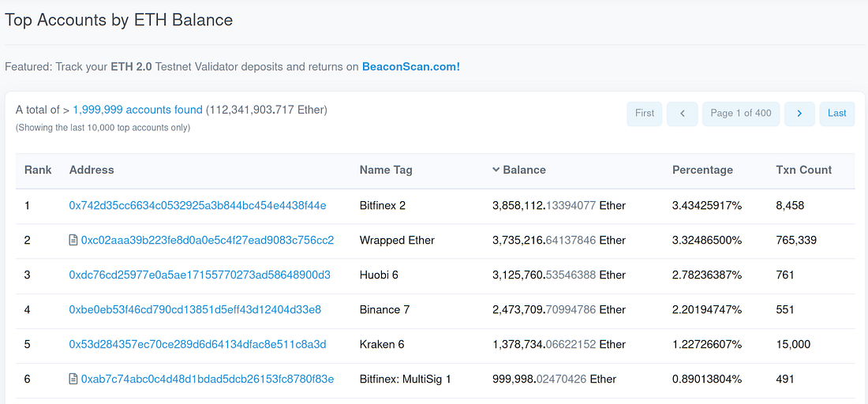This screenshot has height=404, width=868.
Task: Open Bitfinex MultiSig address 0xab7c74ab…
Action: 208,379
